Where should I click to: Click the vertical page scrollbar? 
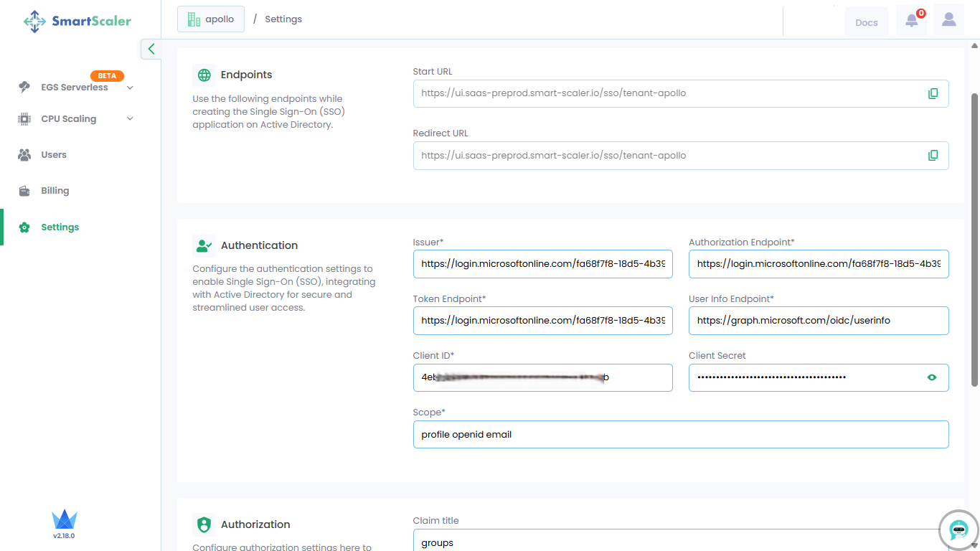[974, 240]
